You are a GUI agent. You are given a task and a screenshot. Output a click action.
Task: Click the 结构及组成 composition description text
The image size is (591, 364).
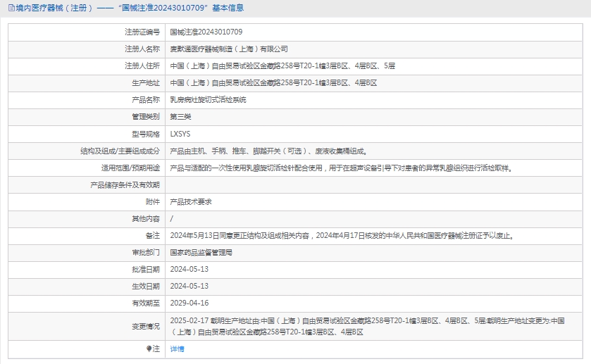coord(268,151)
